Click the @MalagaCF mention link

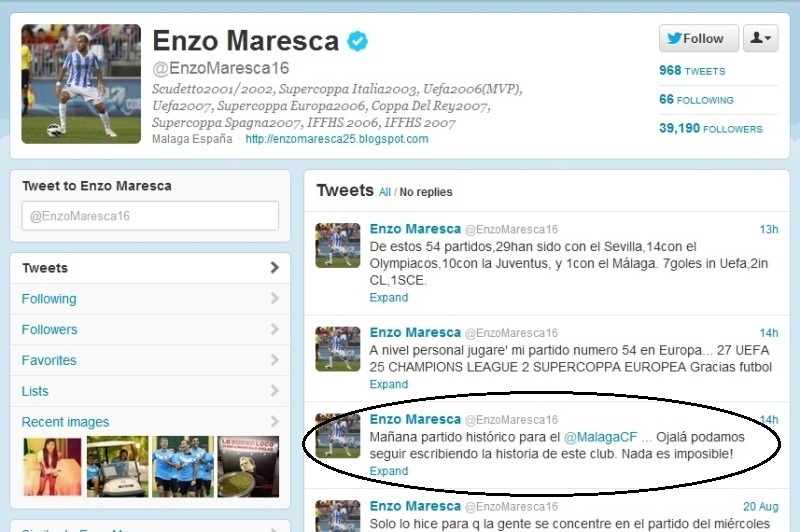(601, 437)
